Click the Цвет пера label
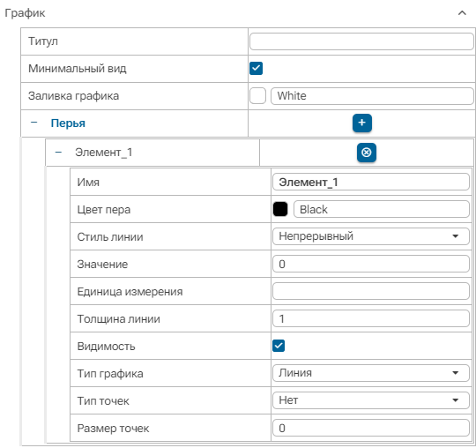 tap(103, 210)
